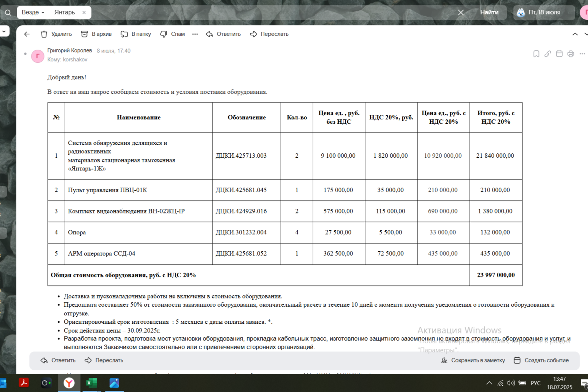Remove the Янтарь search chip
This screenshot has height=392, width=588.
(x=84, y=12)
